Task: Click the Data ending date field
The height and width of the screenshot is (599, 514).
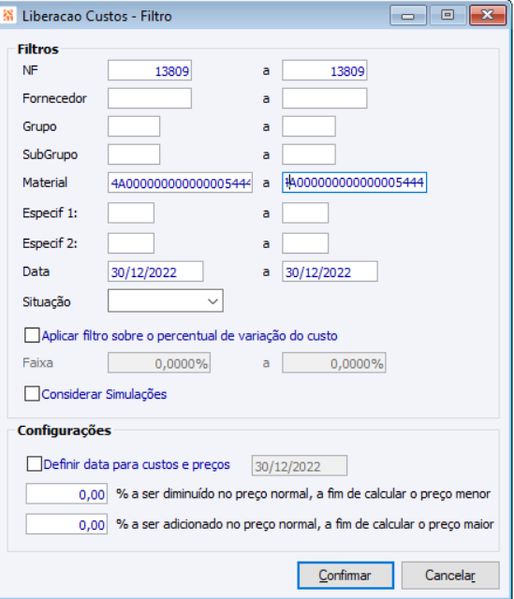Action: (330, 272)
